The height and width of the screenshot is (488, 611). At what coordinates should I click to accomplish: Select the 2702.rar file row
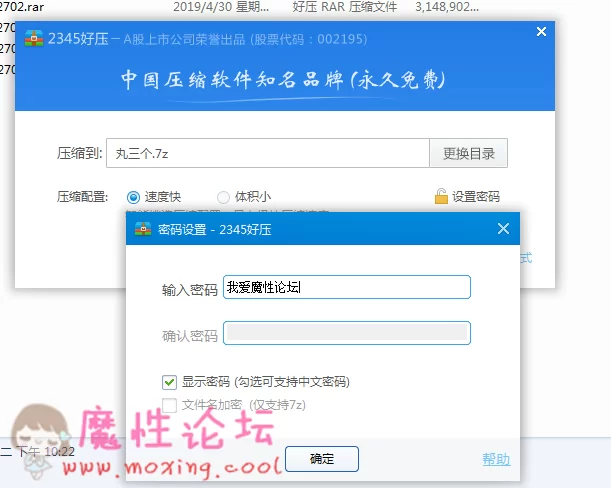click(x=240, y=7)
